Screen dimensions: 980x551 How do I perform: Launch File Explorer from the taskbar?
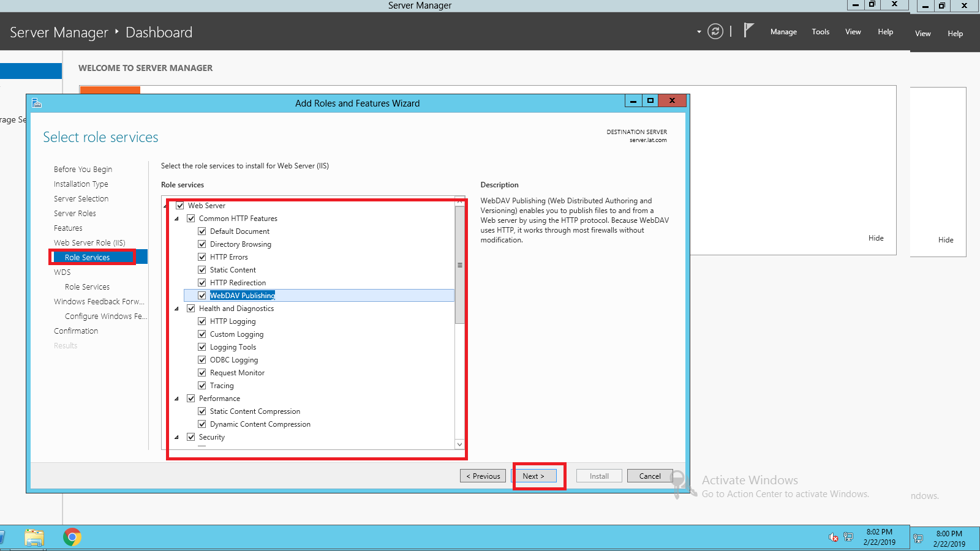34,538
